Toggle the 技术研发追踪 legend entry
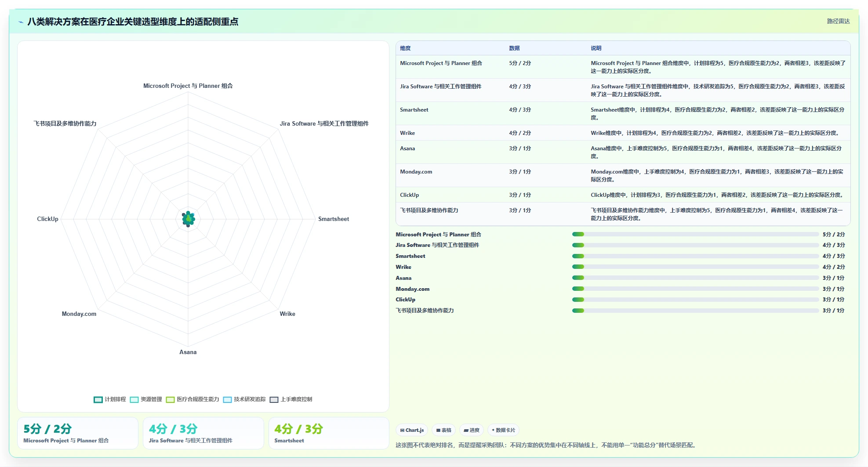 [244, 399]
